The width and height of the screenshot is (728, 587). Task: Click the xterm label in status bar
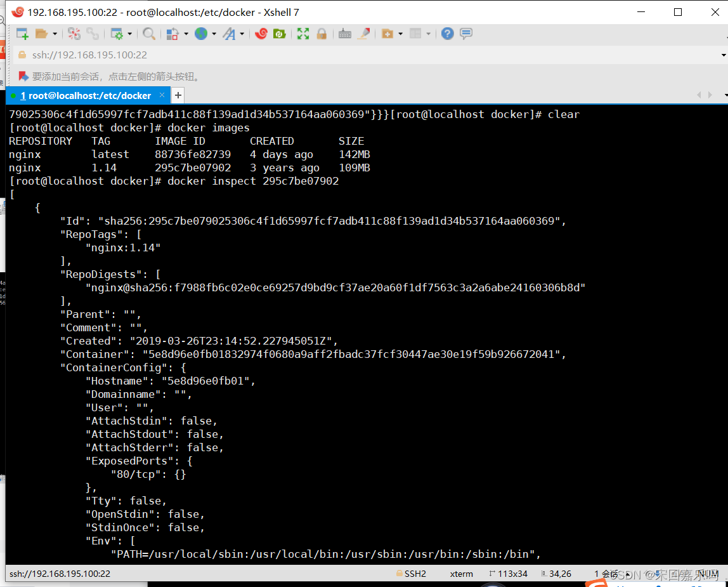coord(461,573)
